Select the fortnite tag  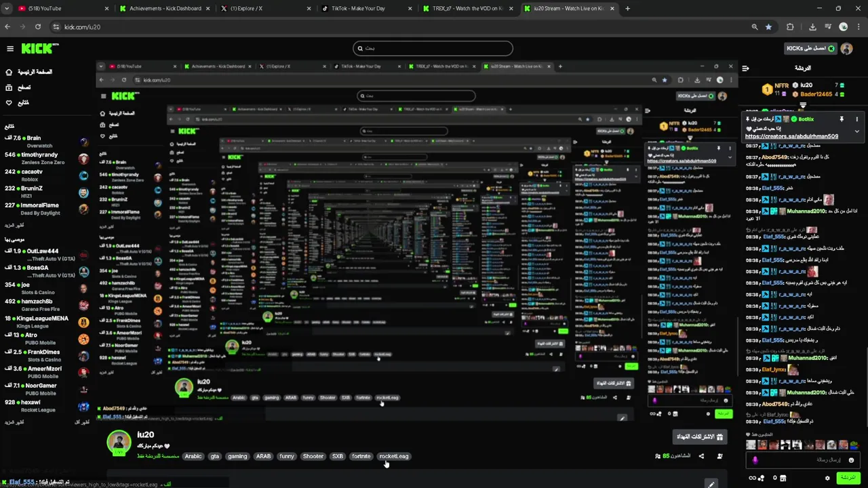click(x=361, y=456)
